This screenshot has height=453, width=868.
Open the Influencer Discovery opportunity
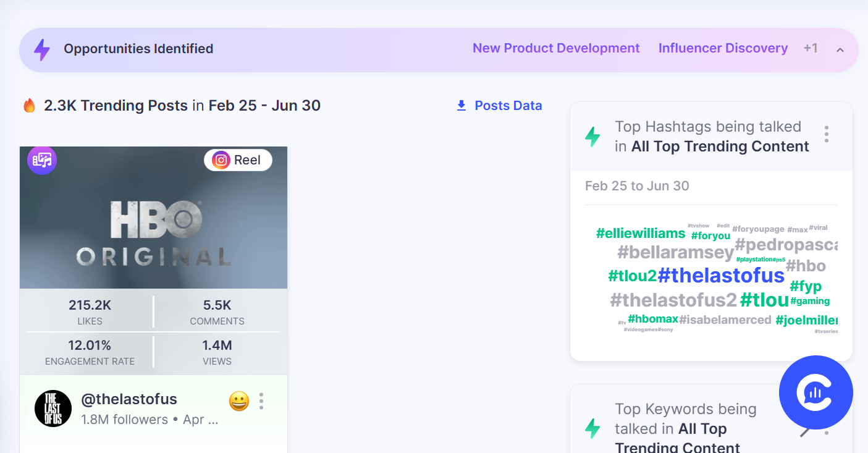(x=723, y=48)
